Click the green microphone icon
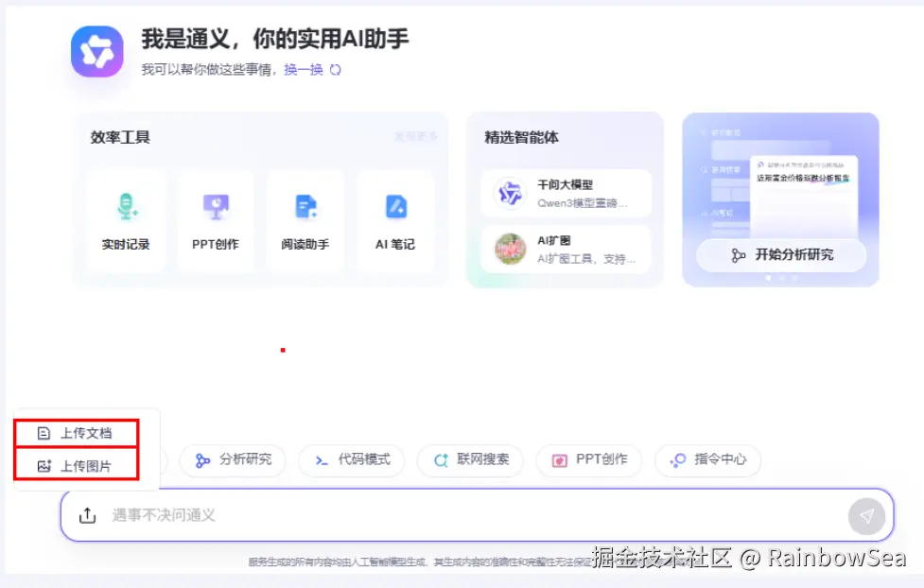This screenshot has width=924, height=588. pyautogui.click(x=126, y=207)
